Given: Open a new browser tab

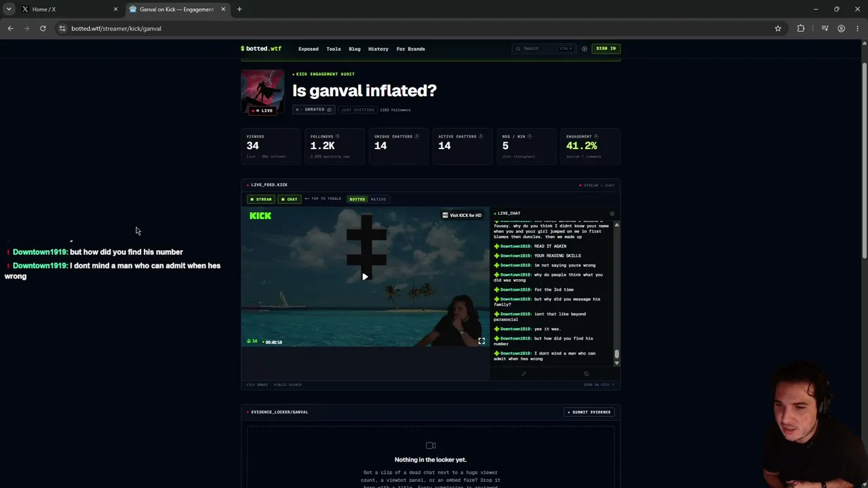Looking at the screenshot, I should tap(239, 9).
